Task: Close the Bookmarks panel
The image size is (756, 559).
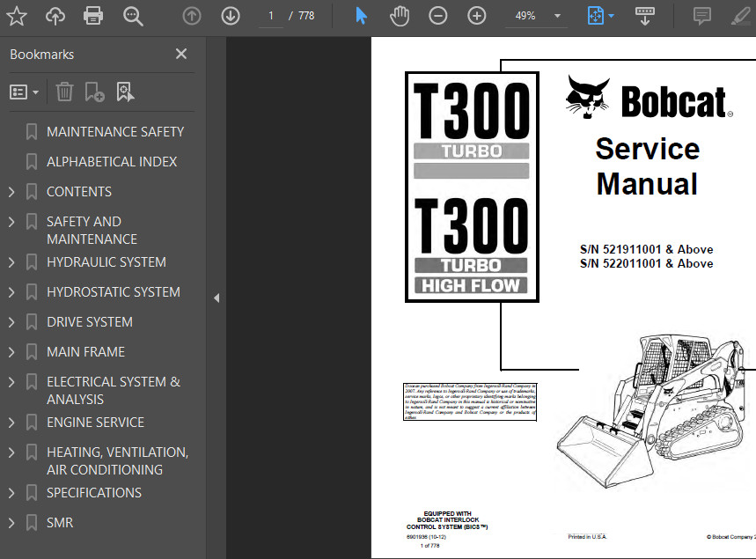Action: tap(181, 54)
